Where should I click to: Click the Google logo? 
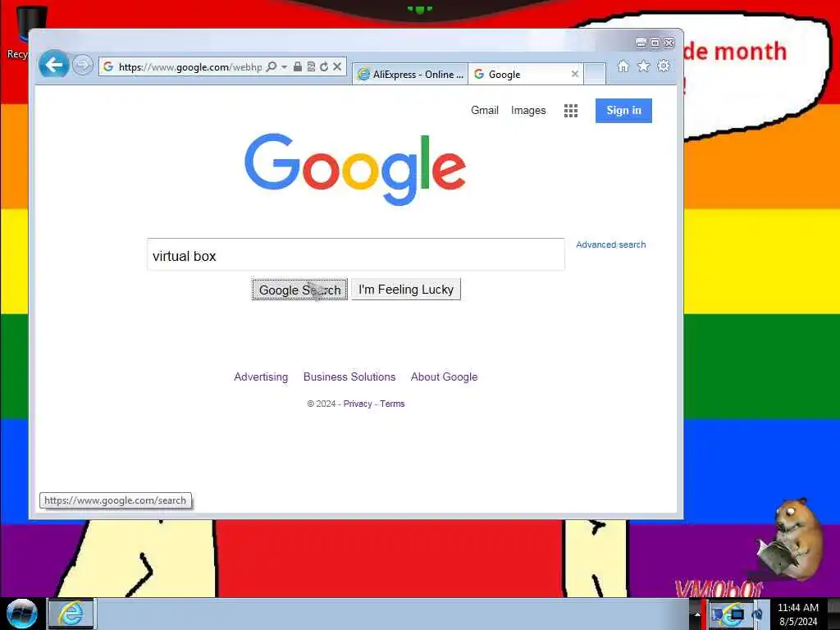[355, 169]
